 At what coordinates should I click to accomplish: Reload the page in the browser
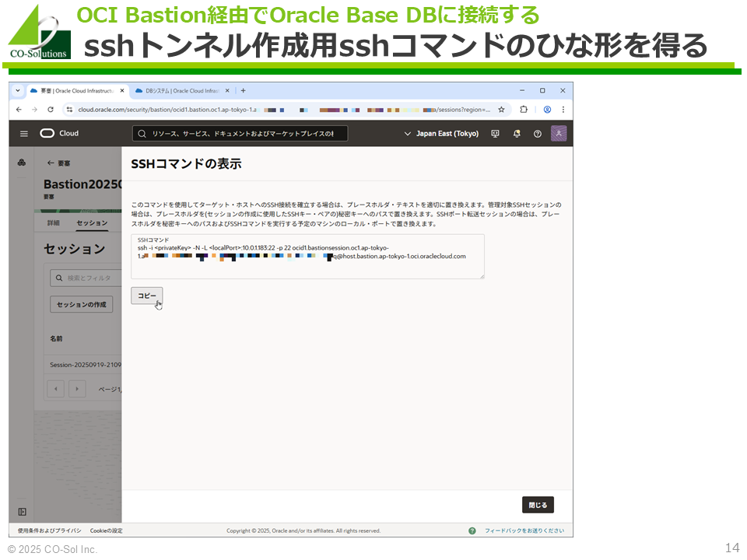click(51, 110)
